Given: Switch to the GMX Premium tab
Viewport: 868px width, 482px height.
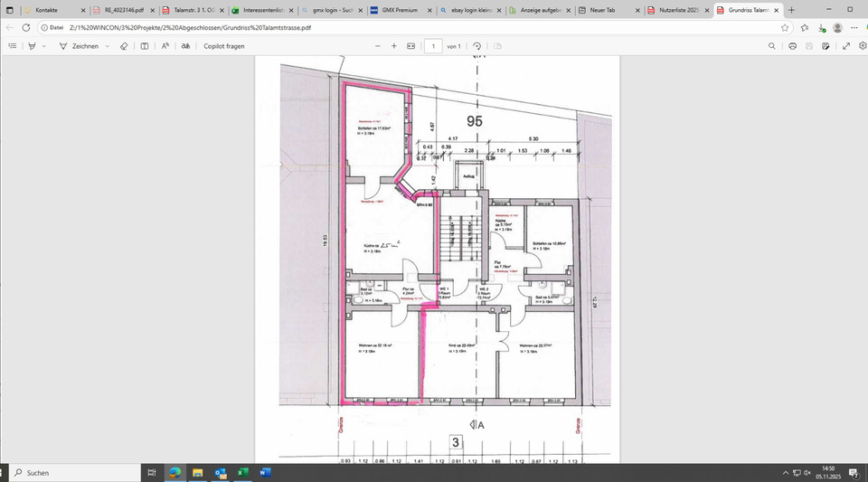Looking at the screenshot, I should tap(398, 9).
